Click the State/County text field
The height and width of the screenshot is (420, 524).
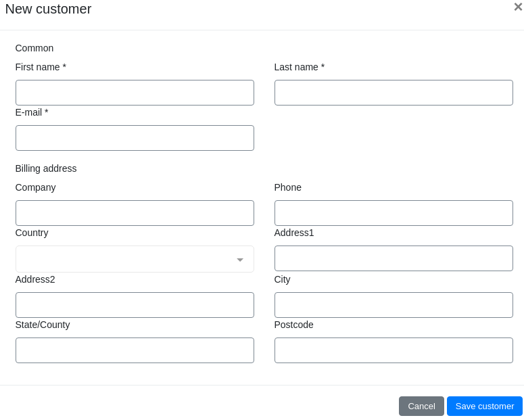[135, 350]
